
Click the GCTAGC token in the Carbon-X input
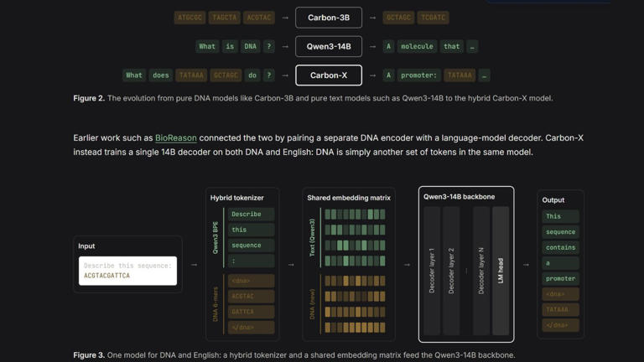226,75
